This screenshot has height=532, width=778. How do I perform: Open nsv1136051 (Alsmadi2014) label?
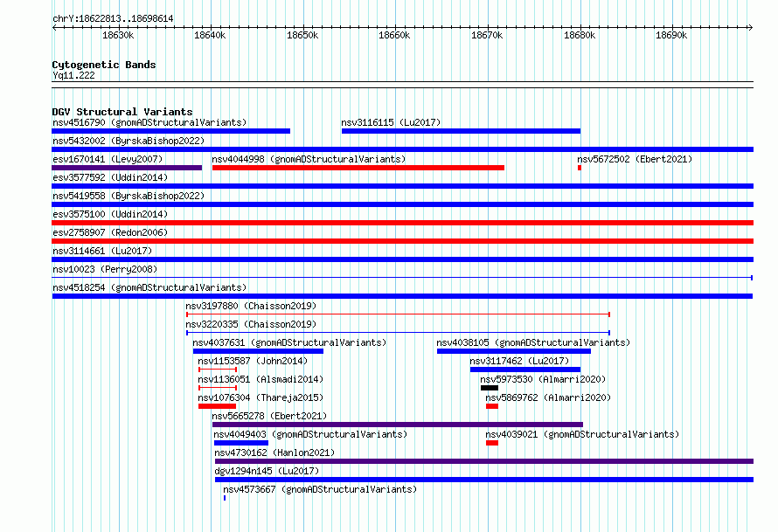pos(260,379)
